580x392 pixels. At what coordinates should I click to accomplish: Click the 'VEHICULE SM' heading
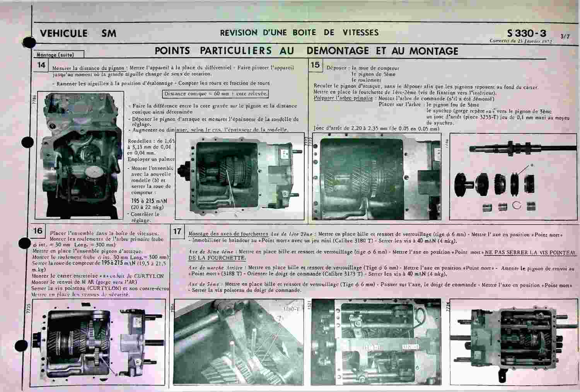tap(78, 33)
